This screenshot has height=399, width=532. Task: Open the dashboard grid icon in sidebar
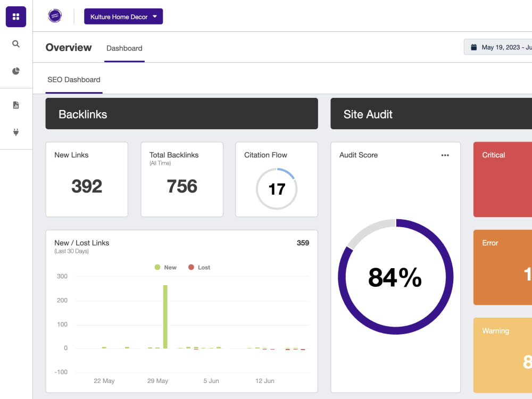(x=16, y=16)
